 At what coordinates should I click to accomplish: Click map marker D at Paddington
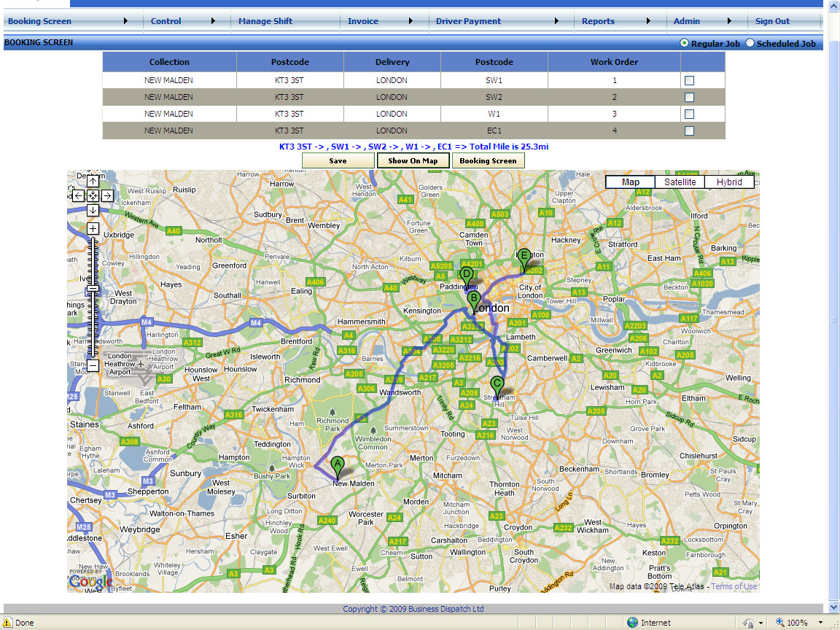click(467, 279)
